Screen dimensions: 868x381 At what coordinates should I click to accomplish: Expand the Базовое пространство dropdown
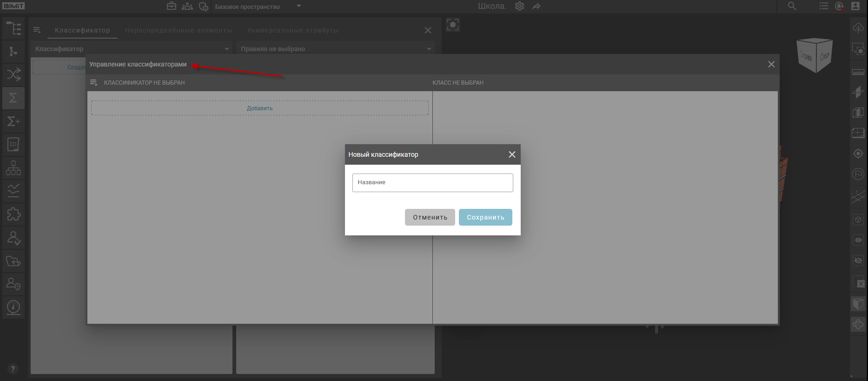299,7
